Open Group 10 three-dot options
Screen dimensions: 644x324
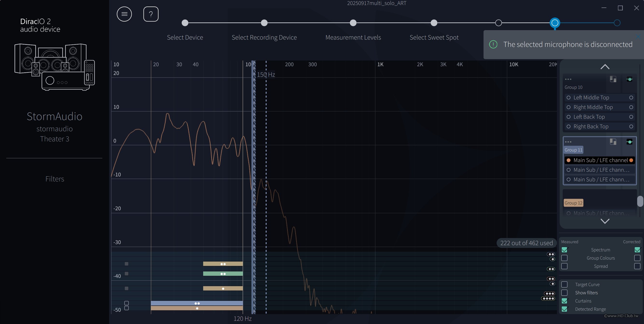[568, 79]
